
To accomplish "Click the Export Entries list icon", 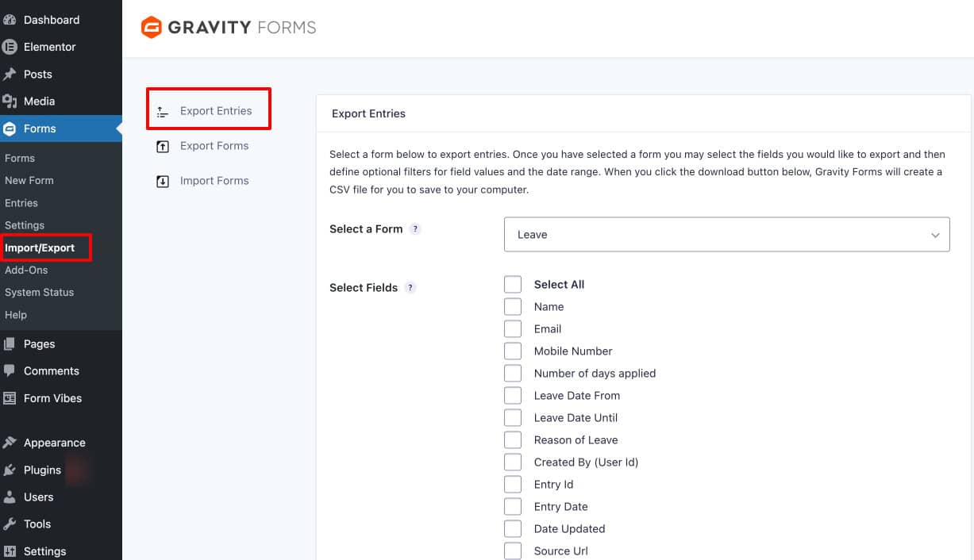I will click(x=163, y=112).
